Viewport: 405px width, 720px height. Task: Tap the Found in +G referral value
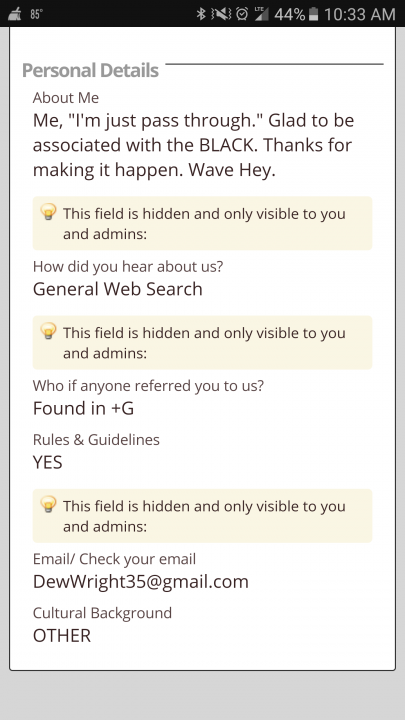[x=83, y=408]
